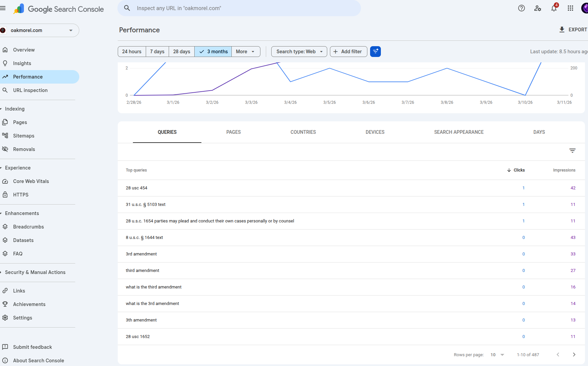Screen dimensions: 588x366
Task: Click the manage users and settings icon
Action: [x=537, y=8]
